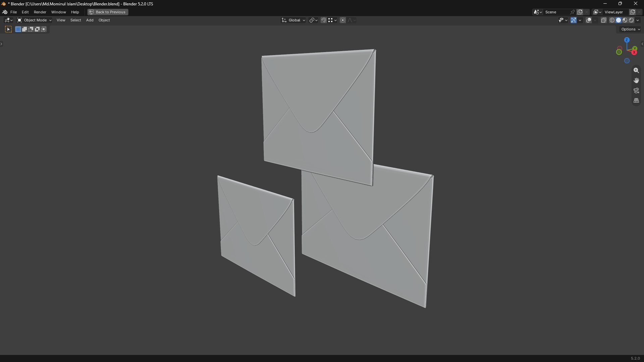Toggle the camera view icon

(x=636, y=90)
